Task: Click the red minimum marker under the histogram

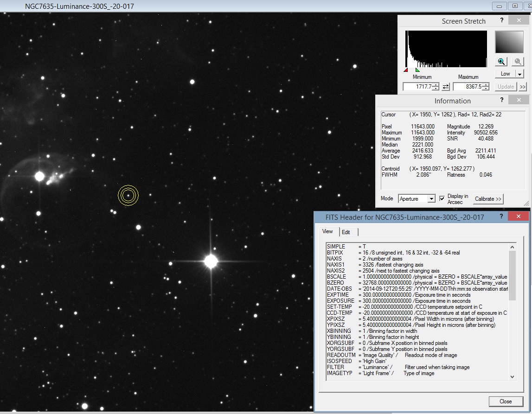Action: [406, 70]
